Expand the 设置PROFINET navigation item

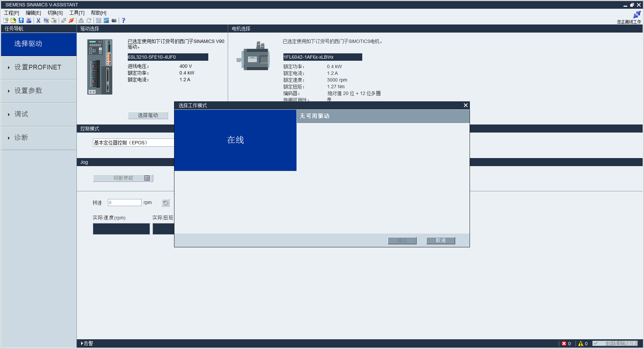[x=39, y=67]
